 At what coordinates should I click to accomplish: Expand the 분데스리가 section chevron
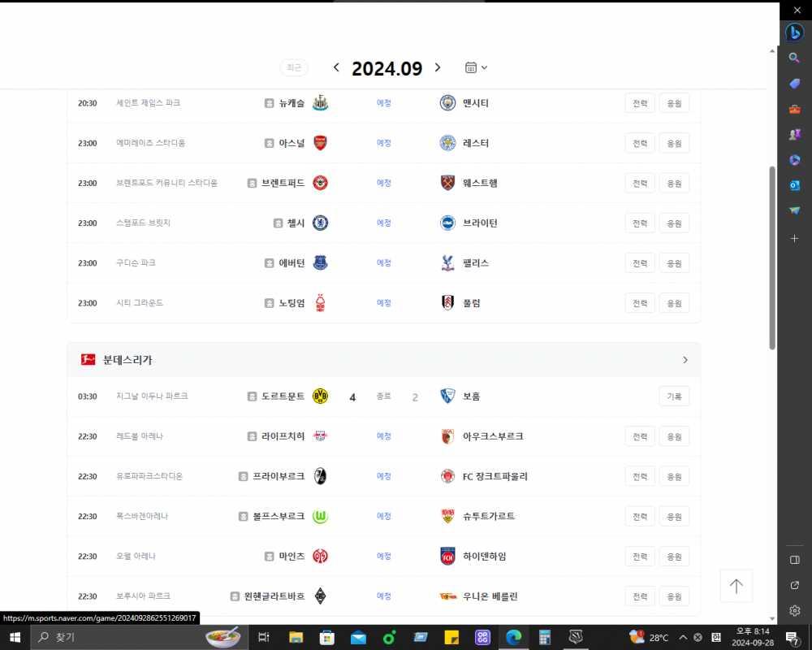pyautogui.click(x=685, y=360)
